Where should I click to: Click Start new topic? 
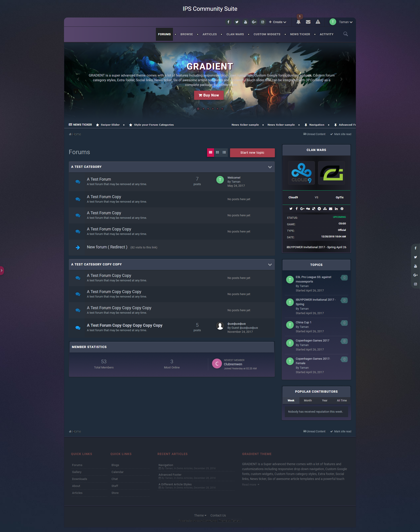point(252,153)
